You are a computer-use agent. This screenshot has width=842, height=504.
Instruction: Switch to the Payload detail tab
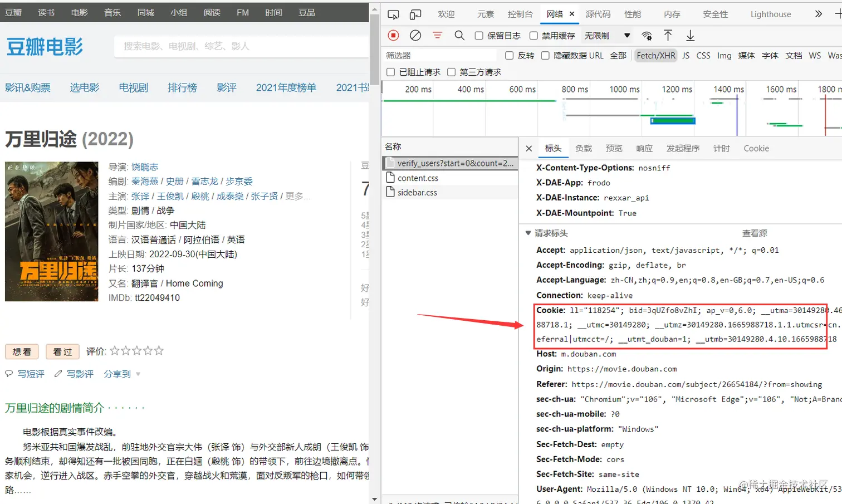coord(584,148)
